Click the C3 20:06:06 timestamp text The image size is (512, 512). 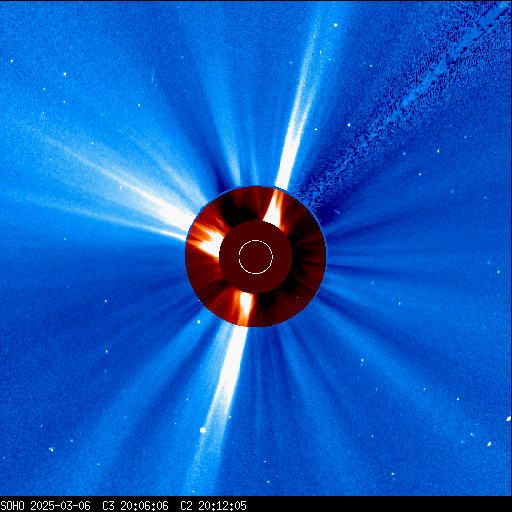(x=135, y=506)
